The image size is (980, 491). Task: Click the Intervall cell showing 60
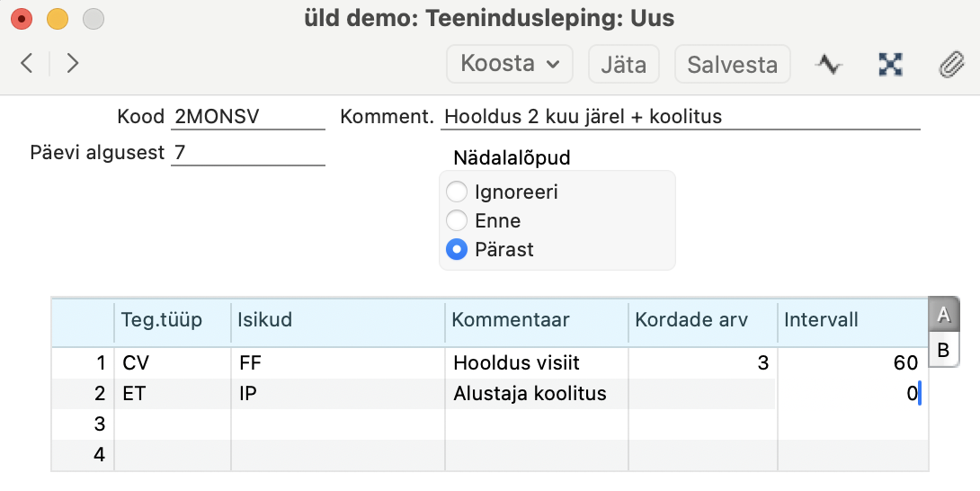pyautogui.click(x=853, y=362)
